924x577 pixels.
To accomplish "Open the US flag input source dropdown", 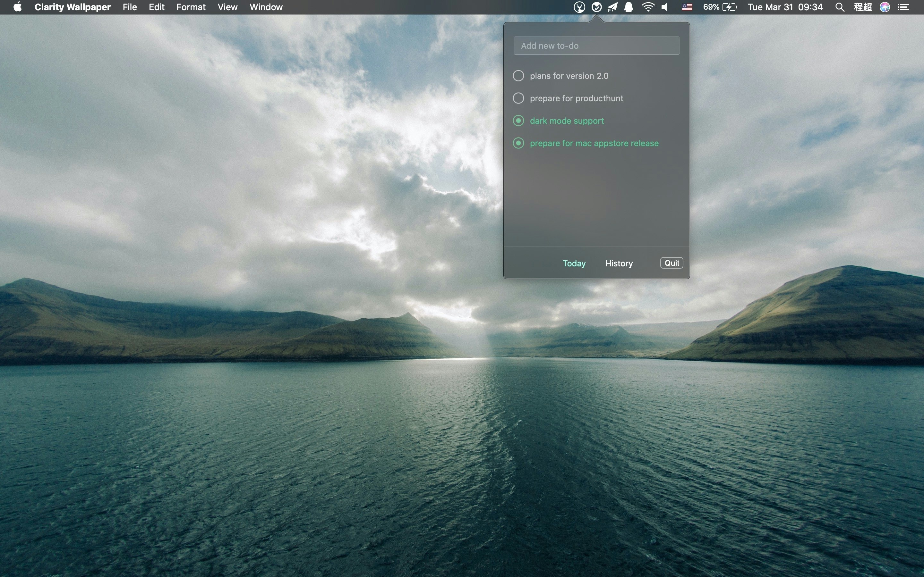I will [687, 7].
